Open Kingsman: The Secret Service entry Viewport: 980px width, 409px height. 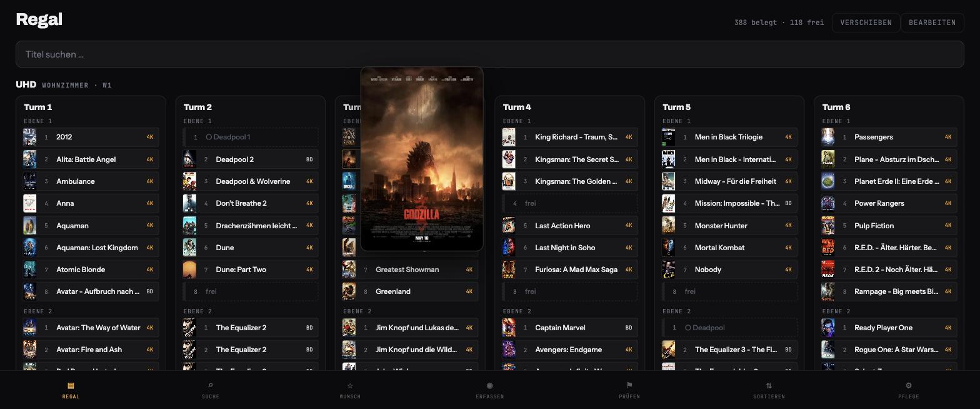(x=570, y=159)
